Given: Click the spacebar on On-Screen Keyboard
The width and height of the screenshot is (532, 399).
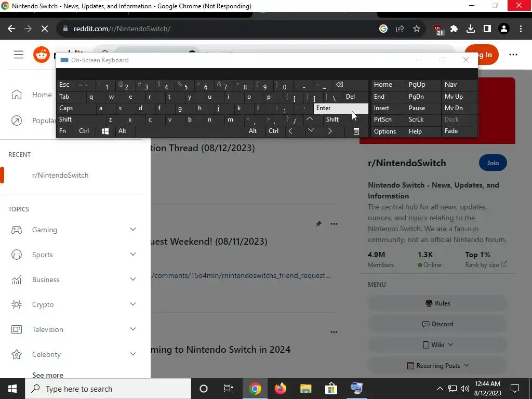Looking at the screenshot, I should pos(191,131).
